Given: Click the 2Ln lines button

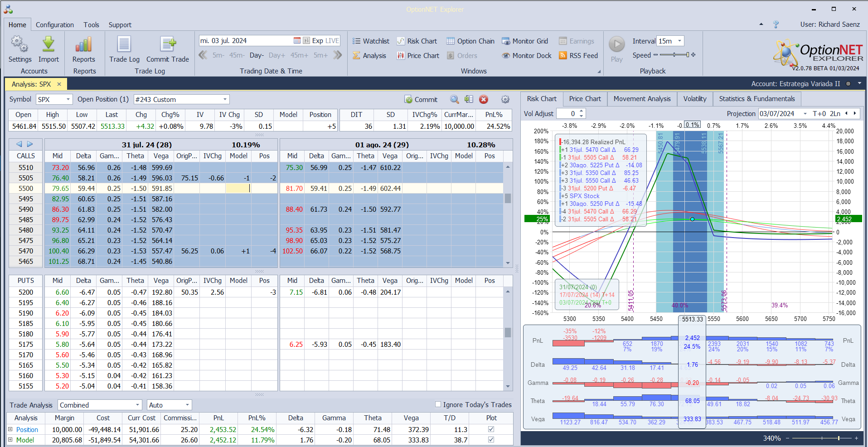Looking at the screenshot, I should tap(835, 114).
